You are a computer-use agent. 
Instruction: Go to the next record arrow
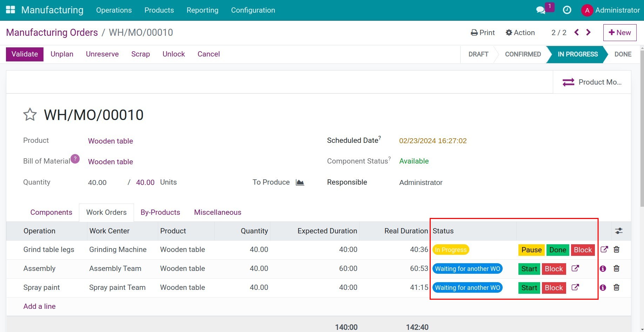[589, 32]
